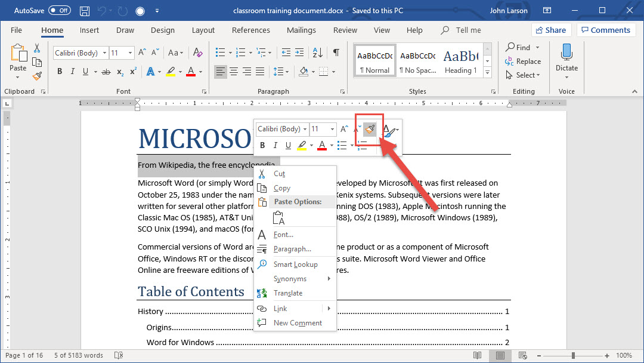The height and width of the screenshot is (363, 644).
Task: Click the Save icon in title bar
Action: pos(85,11)
